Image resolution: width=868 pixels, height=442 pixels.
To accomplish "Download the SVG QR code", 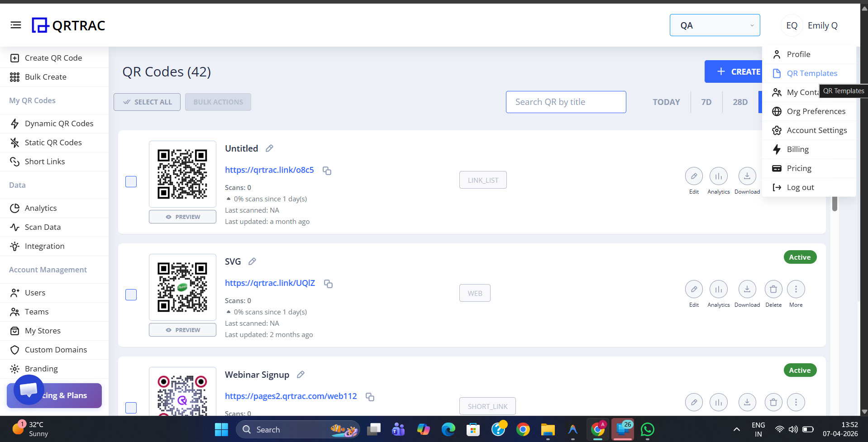I will pyautogui.click(x=747, y=289).
